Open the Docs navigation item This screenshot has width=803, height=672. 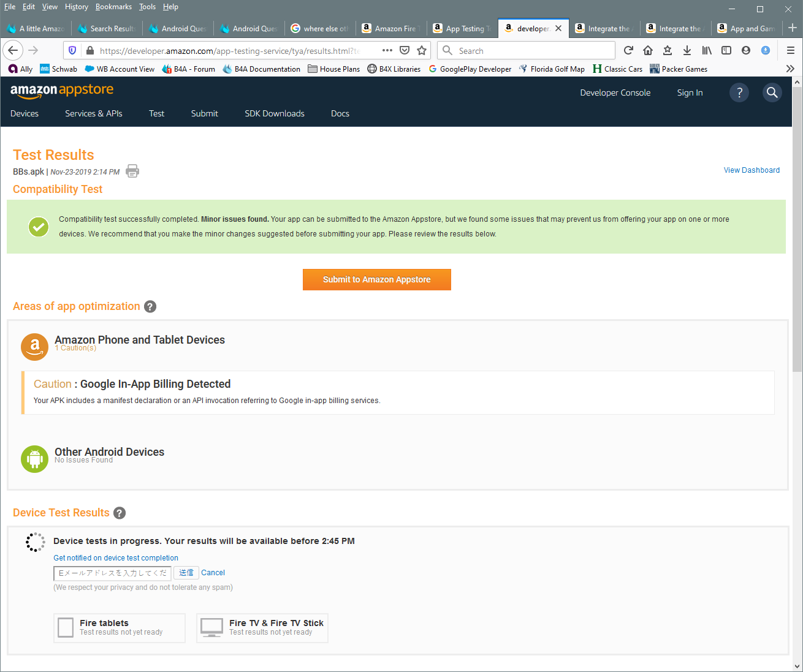tap(340, 113)
